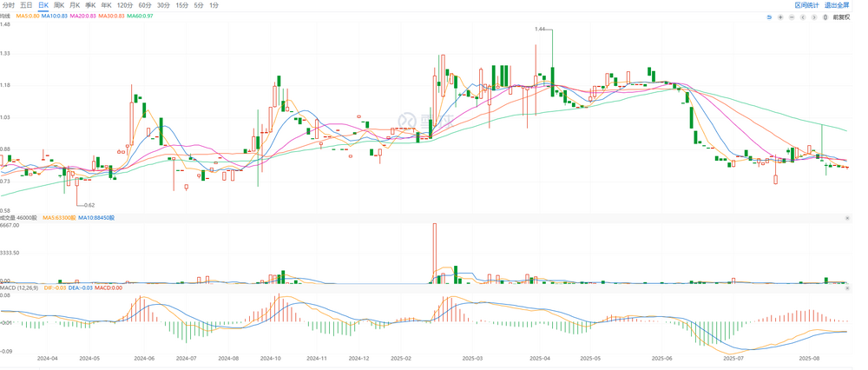Open 区间统计 range statistics
Image resolution: width=868 pixels, height=370 pixels.
click(807, 5)
